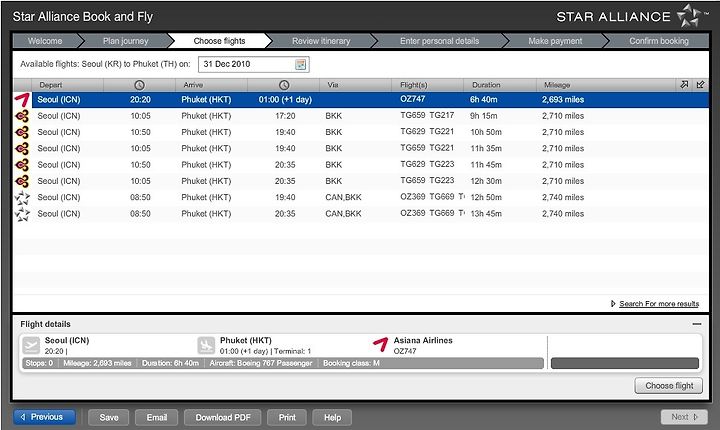Click the departure time clock column icon
720x430 pixels.
139,85
